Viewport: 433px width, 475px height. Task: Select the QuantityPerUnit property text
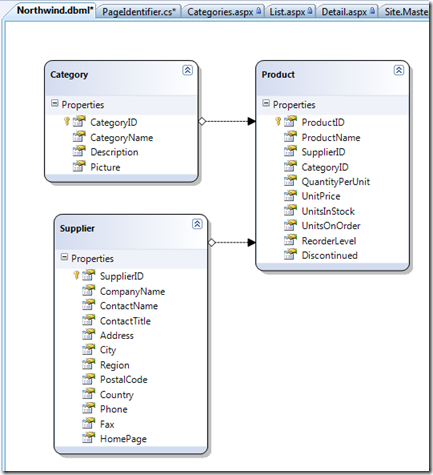336,182
